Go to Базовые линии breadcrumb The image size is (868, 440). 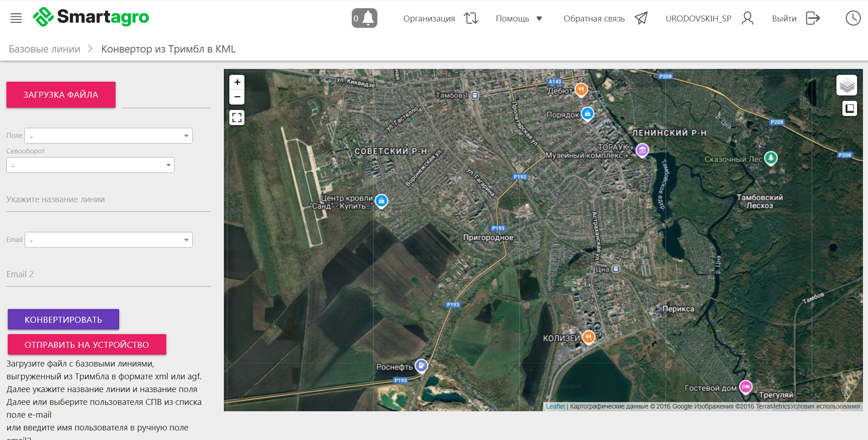click(45, 49)
